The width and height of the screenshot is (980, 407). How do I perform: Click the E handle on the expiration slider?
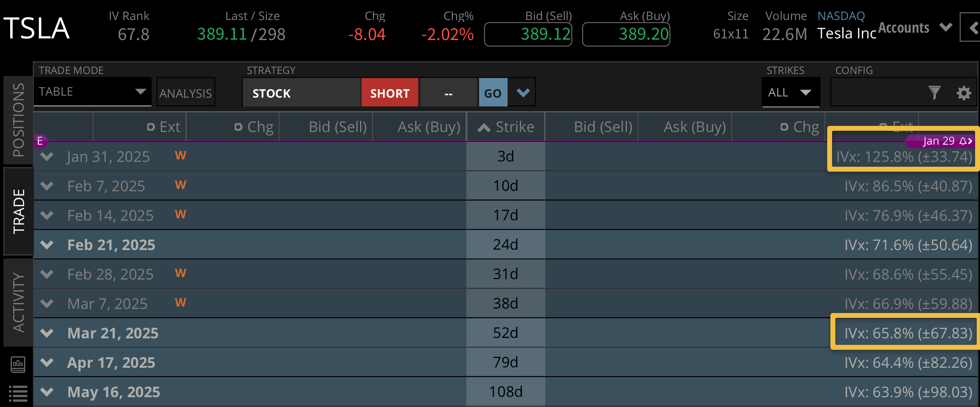click(40, 141)
